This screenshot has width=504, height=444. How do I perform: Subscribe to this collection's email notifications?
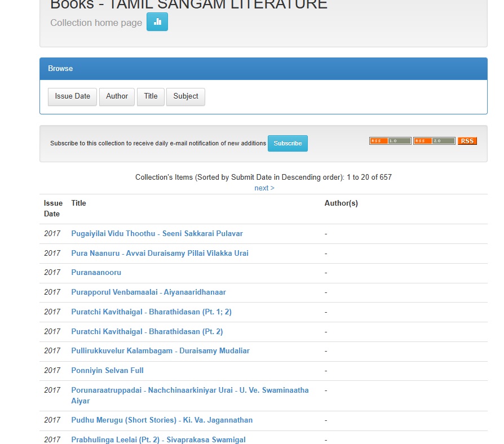pyautogui.click(x=288, y=143)
